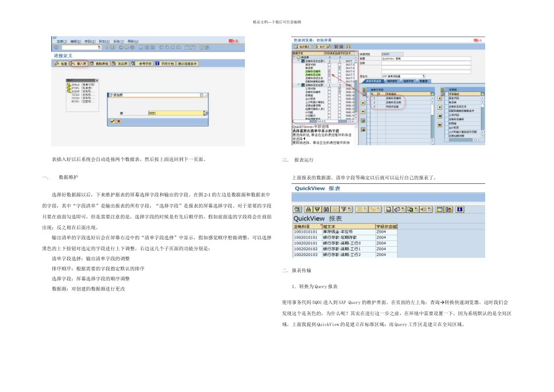Image resolution: width=554 pixels, height=392 pixels.
Task: Click the 基本模式 button in QuickViewer toolbar
Action: click(x=303, y=47)
